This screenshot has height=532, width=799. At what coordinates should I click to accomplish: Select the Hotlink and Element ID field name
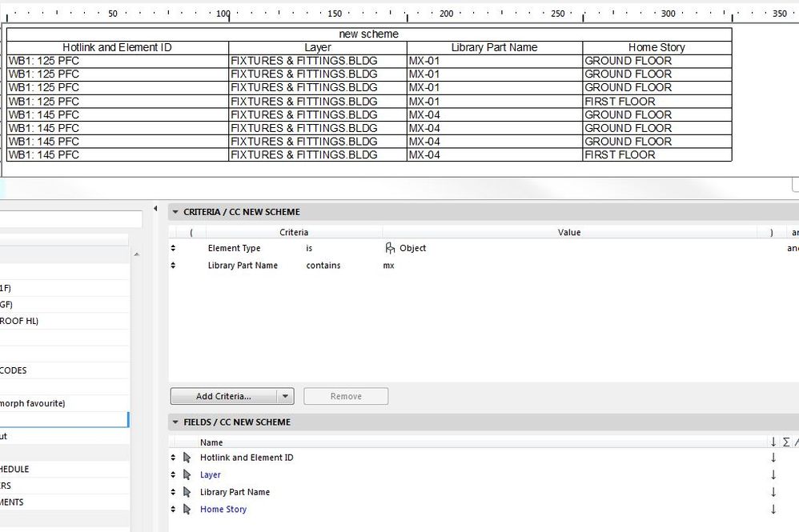pyautogui.click(x=247, y=458)
